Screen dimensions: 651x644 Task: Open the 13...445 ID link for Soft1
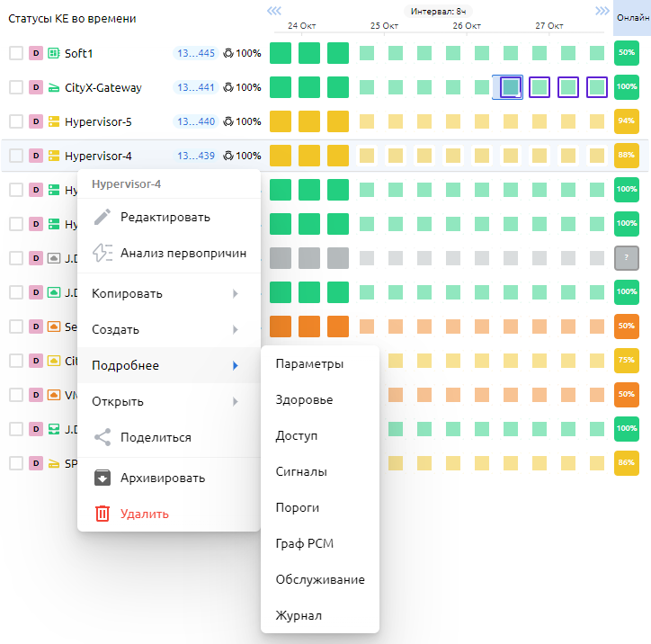click(x=195, y=53)
